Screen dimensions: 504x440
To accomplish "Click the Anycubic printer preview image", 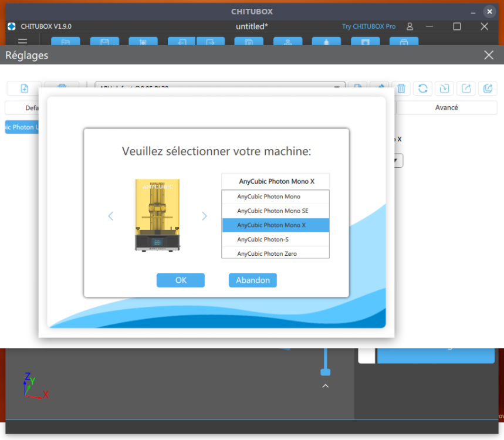I will (157, 215).
